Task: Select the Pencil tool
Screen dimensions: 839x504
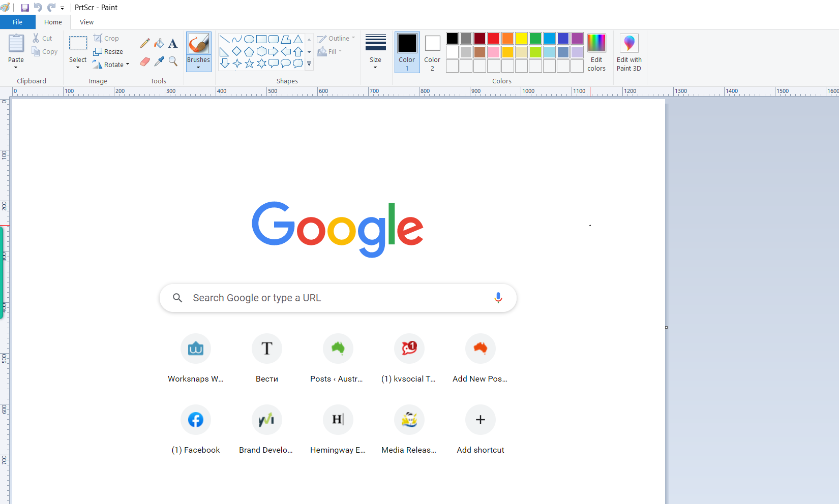Action: pyautogui.click(x=145, y=43)
